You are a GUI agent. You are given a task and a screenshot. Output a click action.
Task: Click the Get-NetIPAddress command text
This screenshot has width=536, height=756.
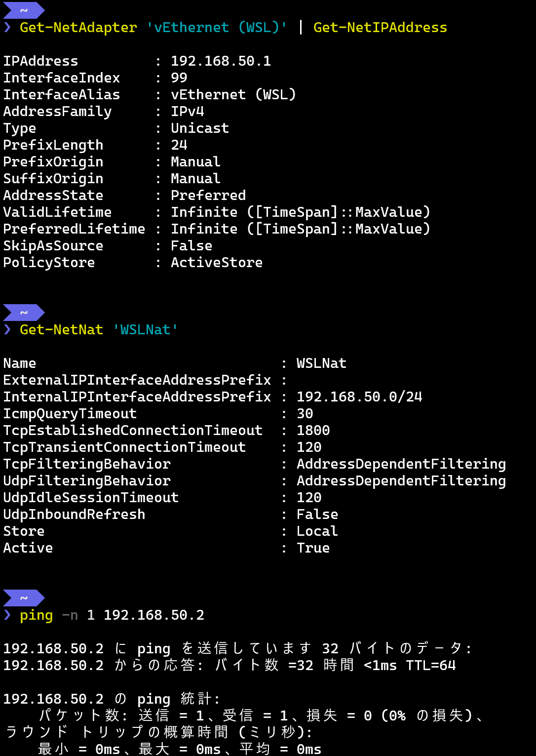point(380,27)
